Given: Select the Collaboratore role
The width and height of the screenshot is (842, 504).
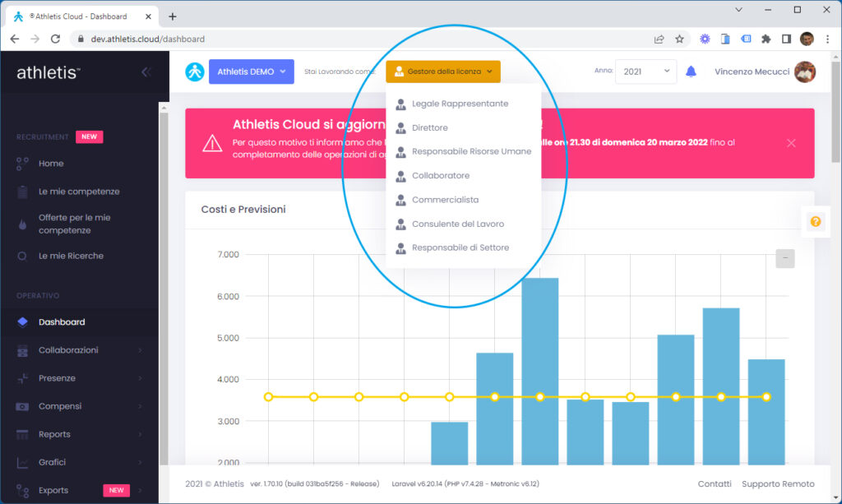Looking at the screenshot, I should tap(463, 175).
